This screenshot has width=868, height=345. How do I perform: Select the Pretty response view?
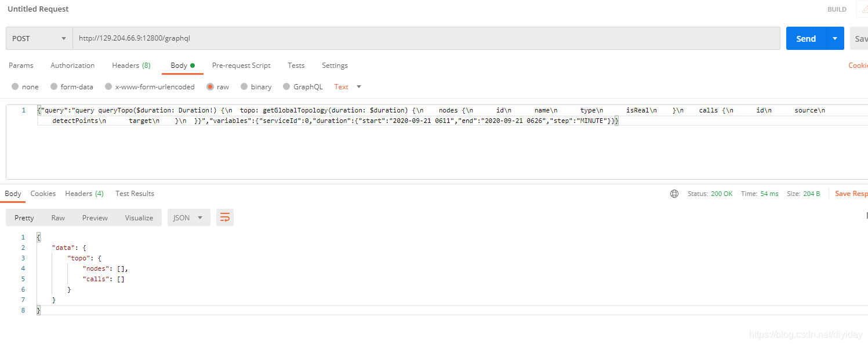click(x=24, y=217)
